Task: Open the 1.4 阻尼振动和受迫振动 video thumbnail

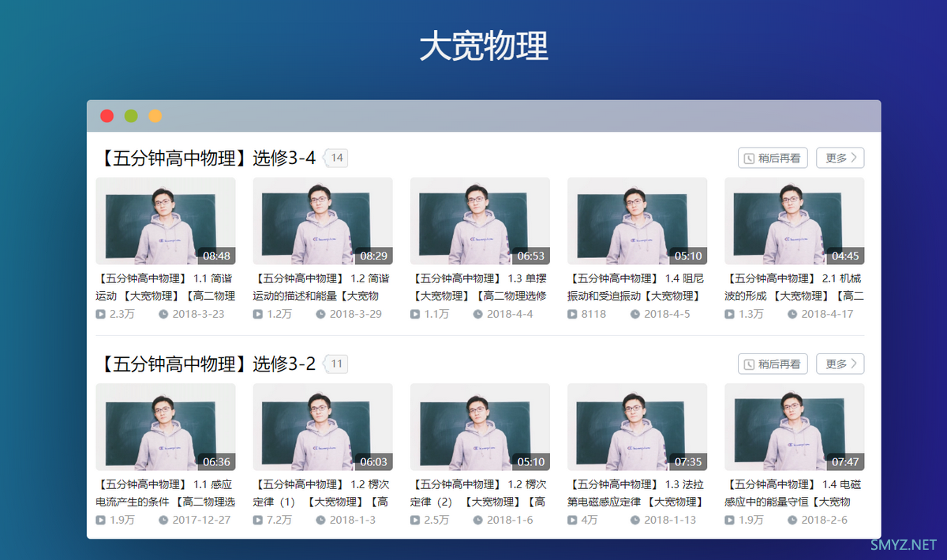Action: pos(637,221)
